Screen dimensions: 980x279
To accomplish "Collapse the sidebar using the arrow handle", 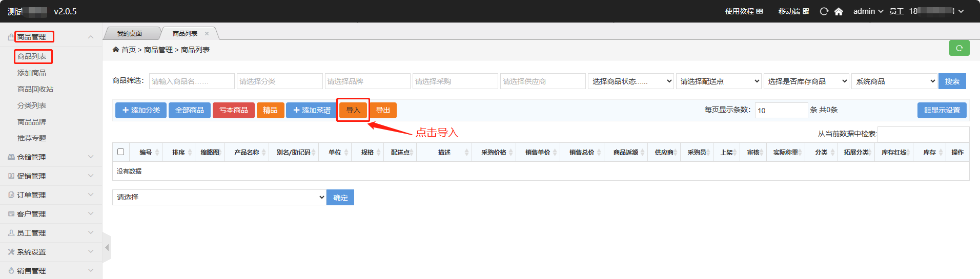I will [107, 248].
